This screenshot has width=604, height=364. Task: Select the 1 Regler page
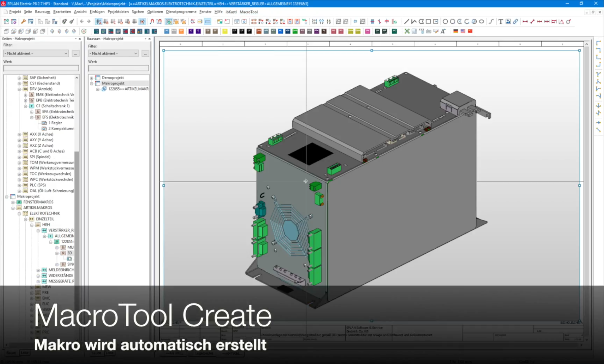tap(55, 123)
